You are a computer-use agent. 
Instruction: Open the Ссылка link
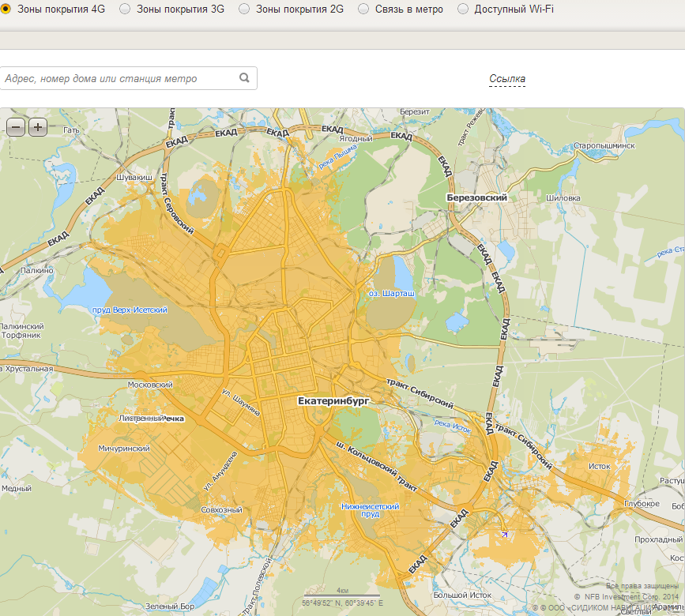point(507,79)
